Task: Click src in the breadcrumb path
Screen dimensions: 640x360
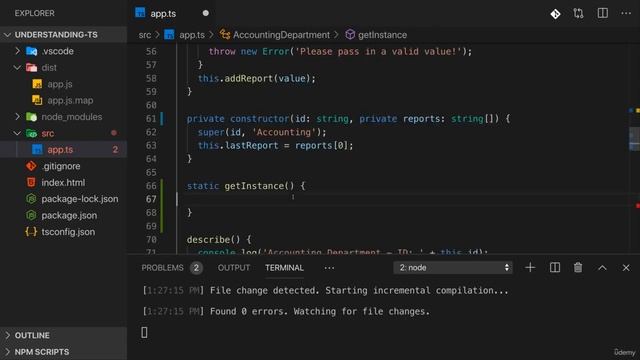Action: [x=144, y=35]
